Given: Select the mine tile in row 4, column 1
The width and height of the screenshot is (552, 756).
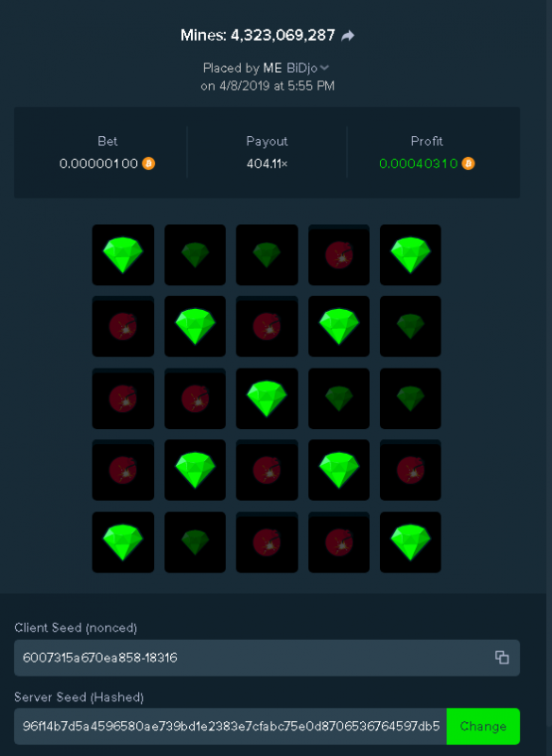Looking at the screenshot, I should click(x=123, y=470).
